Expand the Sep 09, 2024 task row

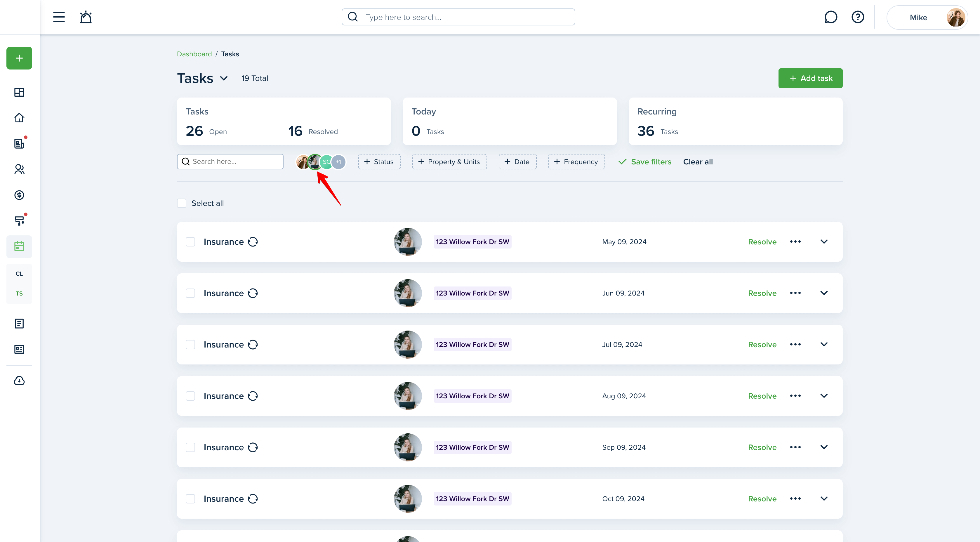(x=824, y=447)
